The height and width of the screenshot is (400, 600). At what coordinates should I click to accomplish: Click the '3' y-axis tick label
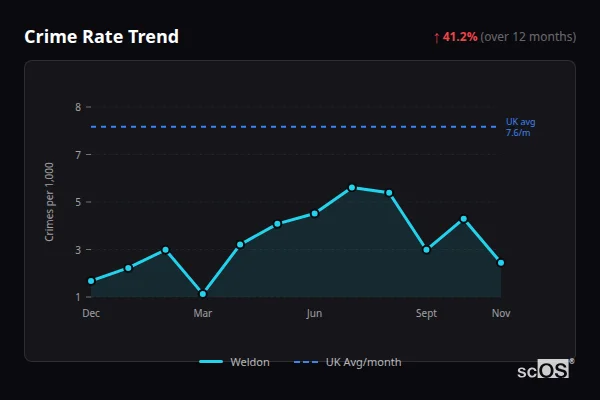point(78,250)
